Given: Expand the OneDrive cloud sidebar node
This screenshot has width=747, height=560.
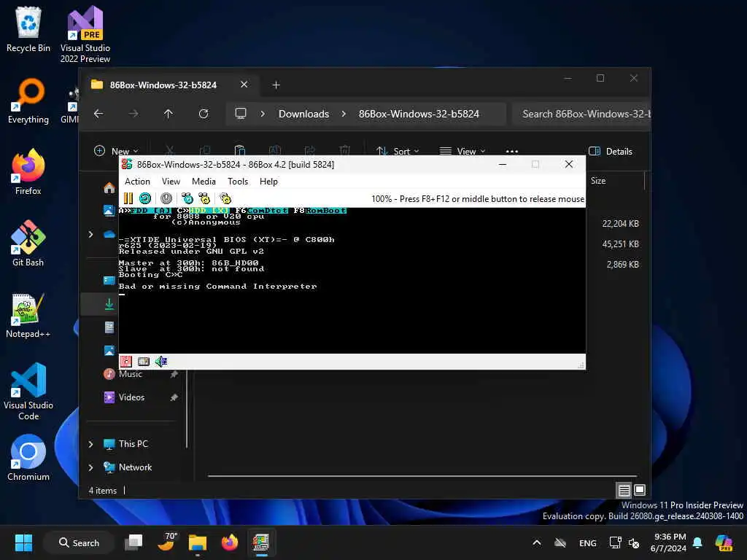Looking at the screenshot, I should pyautogui.click(x=90, y=234).
